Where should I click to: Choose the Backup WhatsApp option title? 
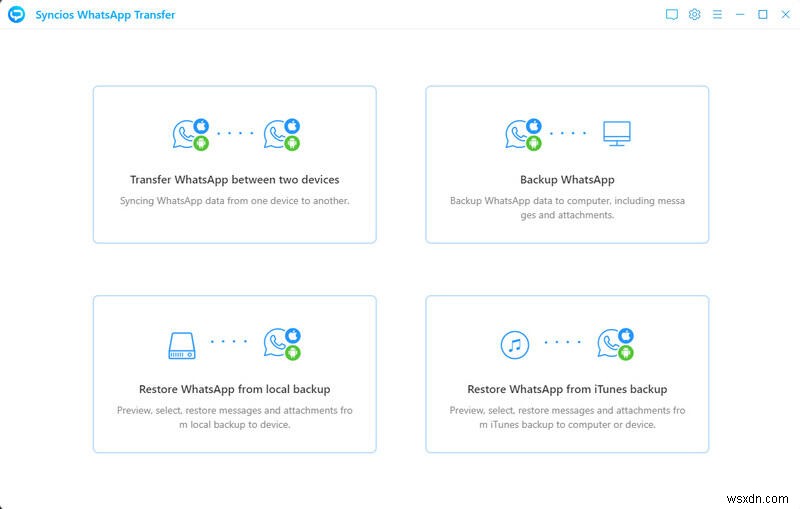point(567,180)
